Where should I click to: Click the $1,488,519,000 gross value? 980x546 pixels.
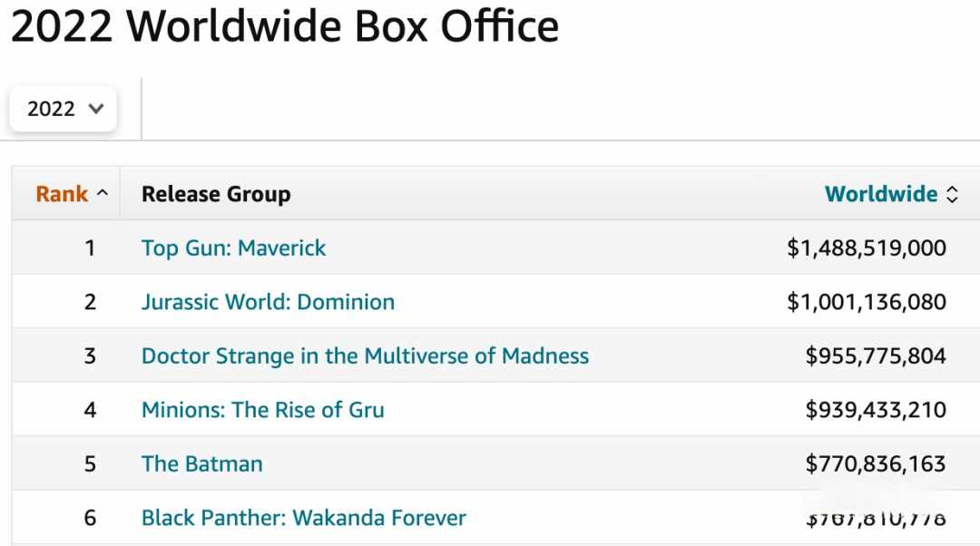(866, 248)
